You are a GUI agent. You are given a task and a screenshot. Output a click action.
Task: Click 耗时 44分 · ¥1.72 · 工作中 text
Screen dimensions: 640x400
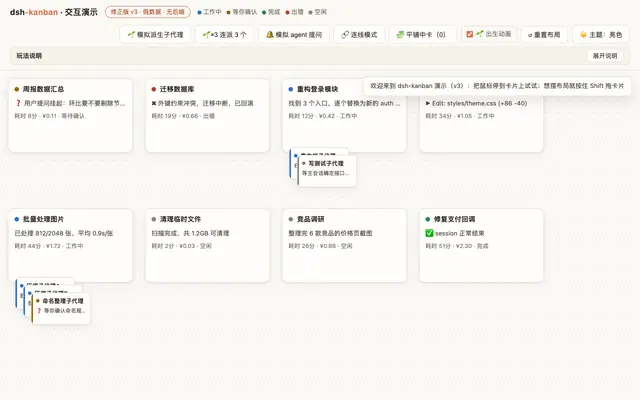49,246
